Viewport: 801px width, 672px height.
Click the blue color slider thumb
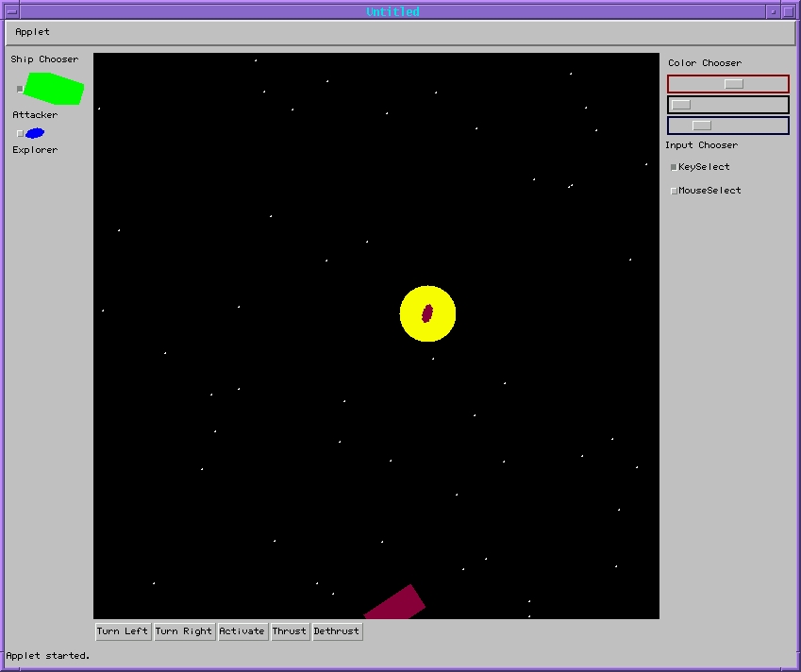click(x=701, y=126)
